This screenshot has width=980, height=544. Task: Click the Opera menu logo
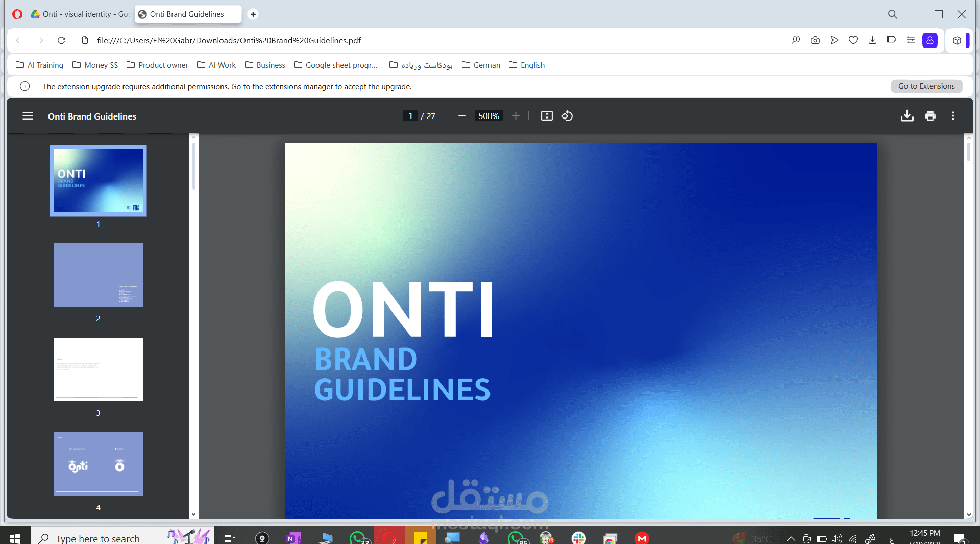pyautogui.click(x=17, y=14)
